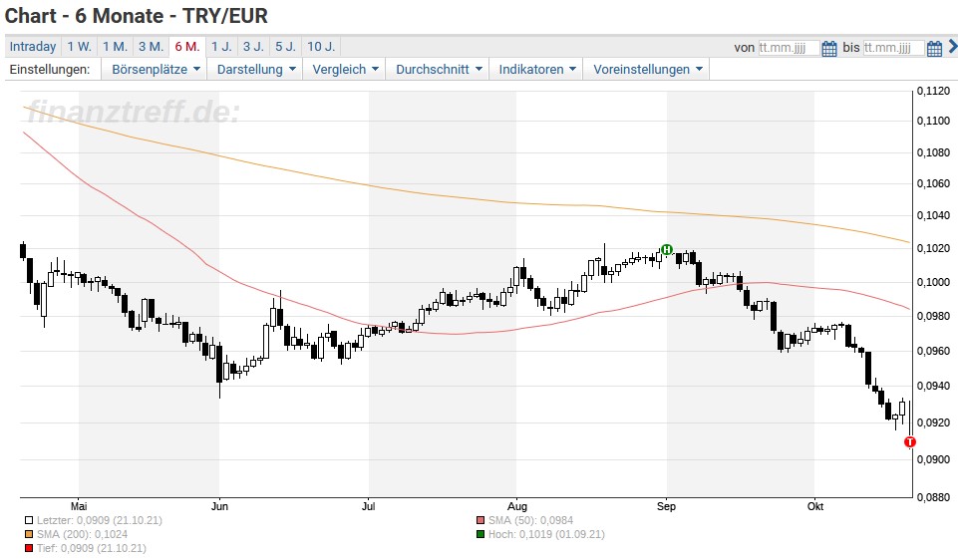Screen dimensions: 958x560
Task: Select the 1 M. timeframe tab
Action: point(115,47)
